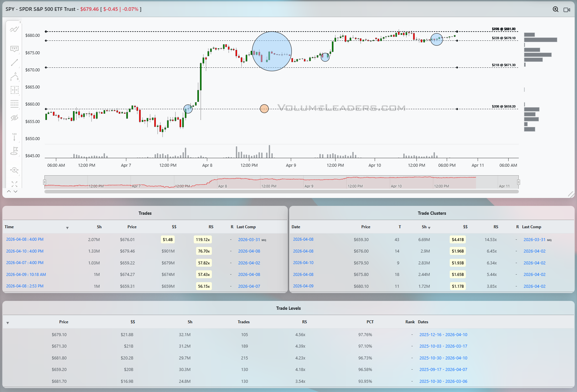Select the TXT text annotation tool
The width and height of the screenshot is (577, 392).
[x=14, y=49]
